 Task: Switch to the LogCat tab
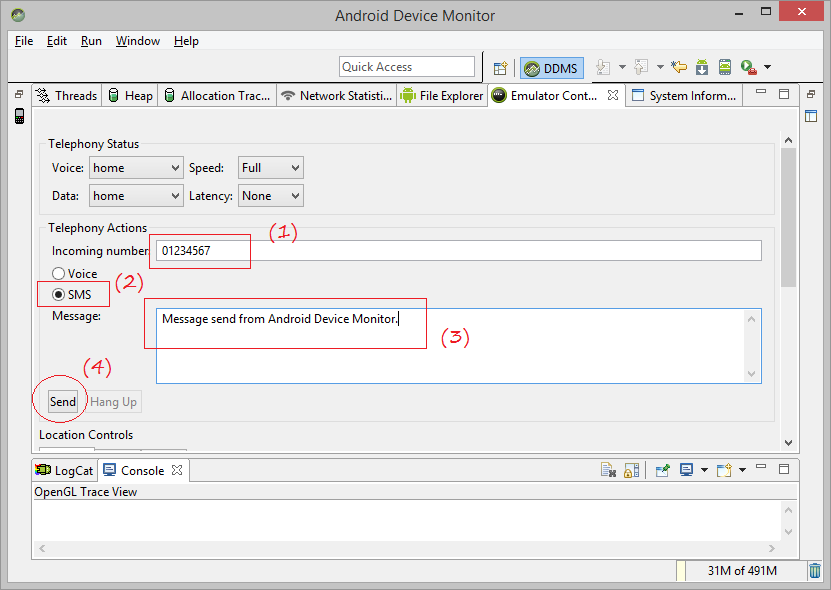click(64, 471)
